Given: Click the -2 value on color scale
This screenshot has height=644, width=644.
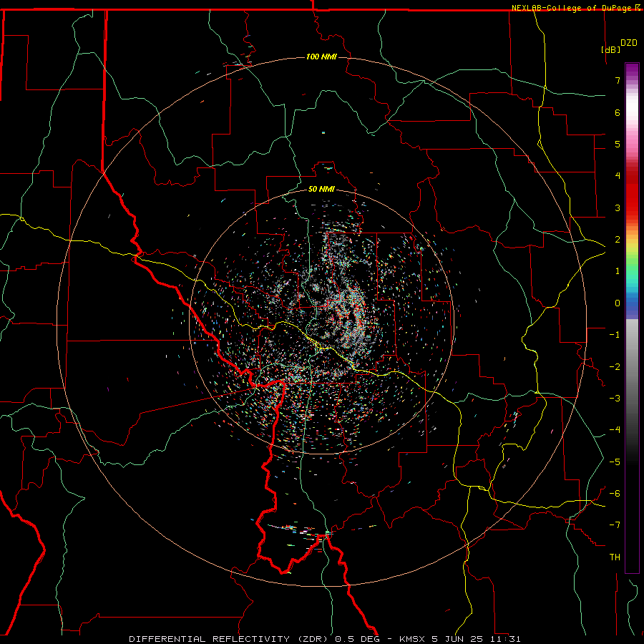Looking at the screenshot, I should point(615,367).
